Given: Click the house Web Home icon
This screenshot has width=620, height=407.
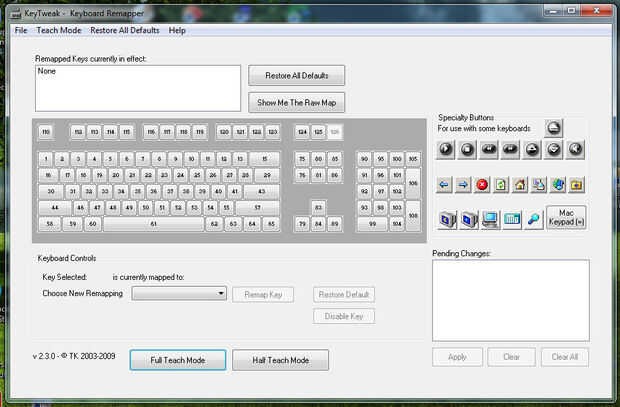Looking at the screenshot, I should (x=520, y=185).
